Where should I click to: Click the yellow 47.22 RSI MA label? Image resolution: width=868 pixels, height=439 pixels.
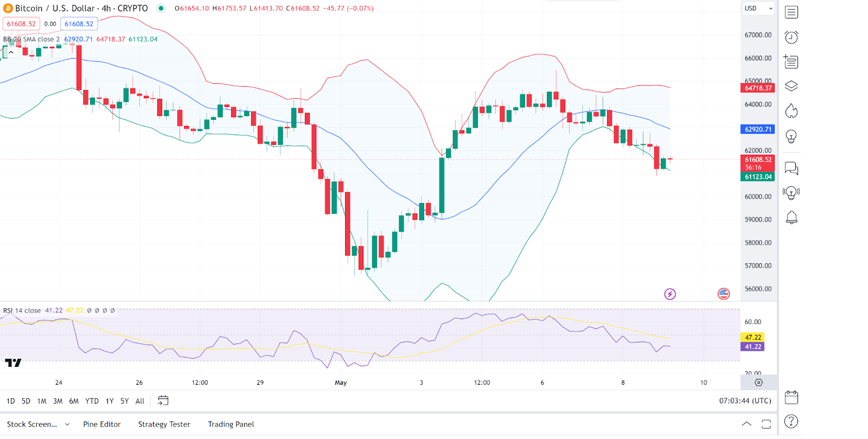tap(752, 338)
